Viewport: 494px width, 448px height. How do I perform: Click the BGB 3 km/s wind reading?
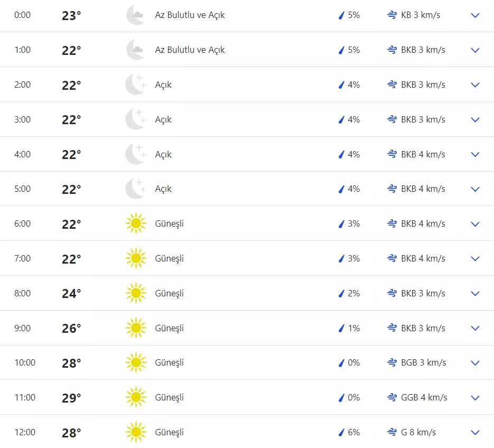(423, 363)
